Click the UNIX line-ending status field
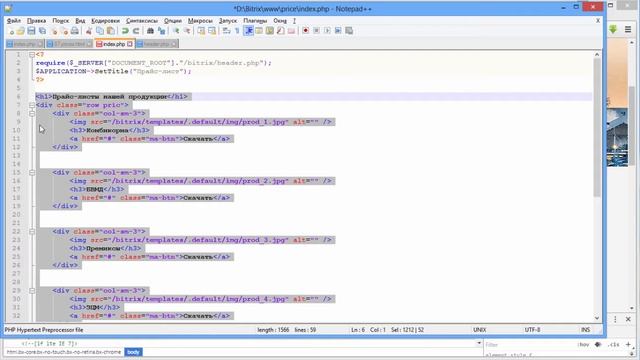The width and height of the screenshot is (640, 360). (x=480, y=330)
